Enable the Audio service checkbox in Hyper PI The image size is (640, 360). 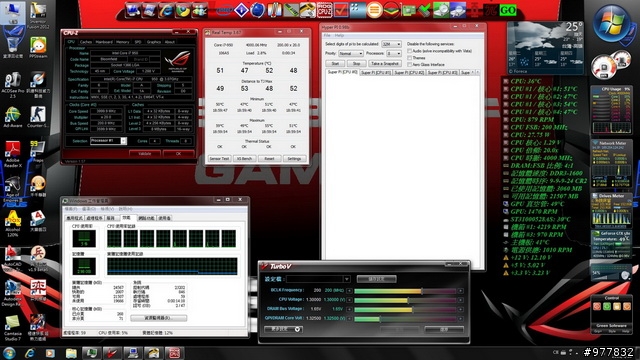click(x=409, y=51)
